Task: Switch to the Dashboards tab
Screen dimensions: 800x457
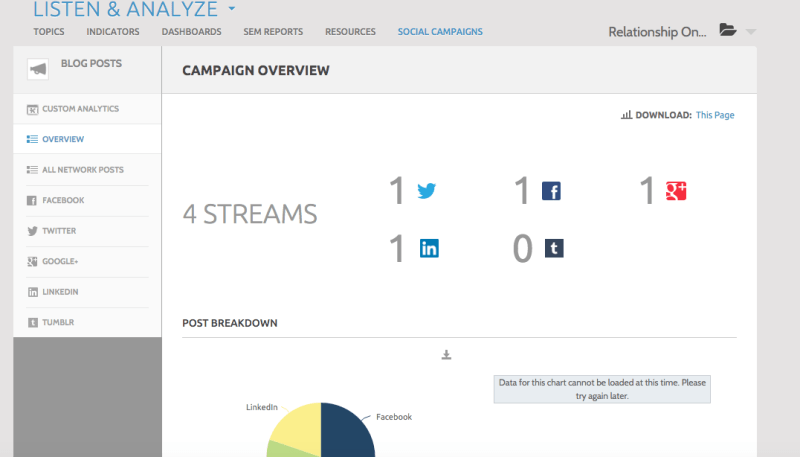Action: click(191, 32)
